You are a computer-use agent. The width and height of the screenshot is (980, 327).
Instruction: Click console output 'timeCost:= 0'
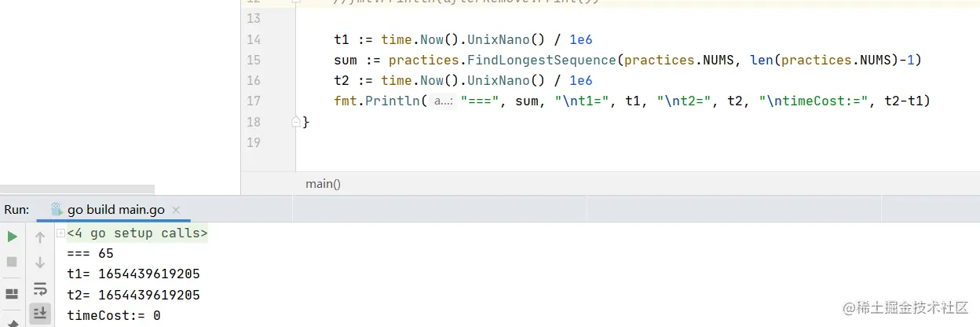(x=114, y=316)
